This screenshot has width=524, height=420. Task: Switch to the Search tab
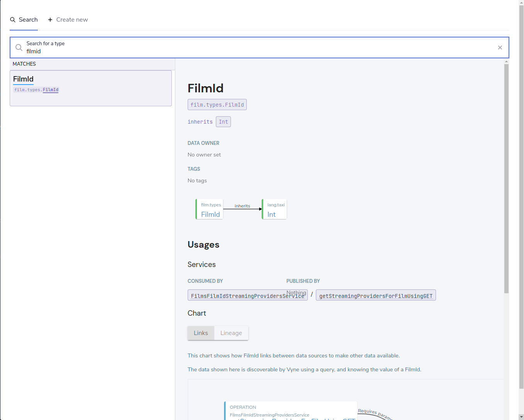tap(24, 20)
